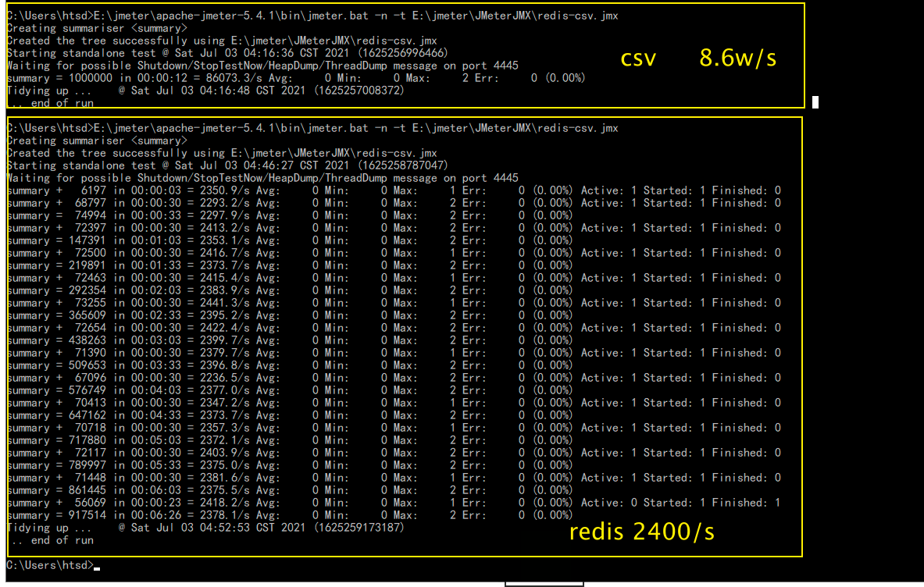This screenshot has width=924, height=587.
Task: Select the summary row with count '73255'
Action: (394, 303)
